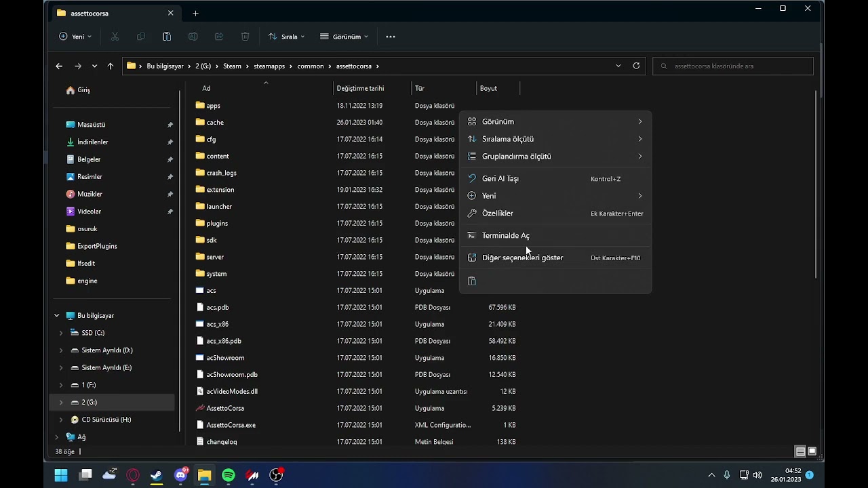
Task: Open the Yeni (New) dropdown in toolbar
Action: tap(75, 37)
